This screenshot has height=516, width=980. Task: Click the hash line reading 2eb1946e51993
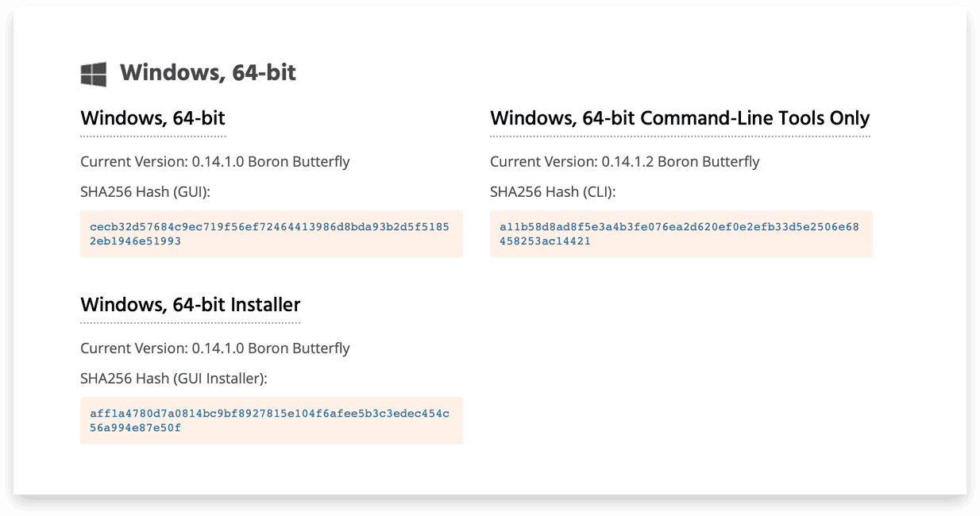pyautogui.click(x=135, y=241)
